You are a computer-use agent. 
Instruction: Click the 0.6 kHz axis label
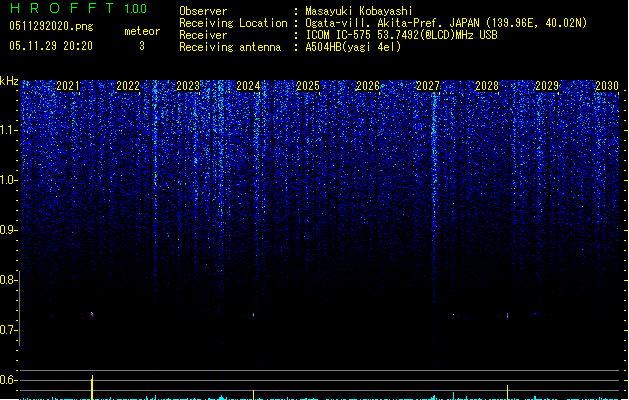pos(8,380)
